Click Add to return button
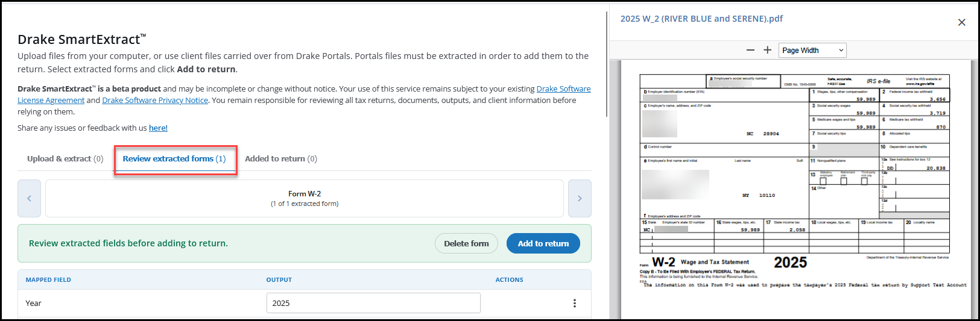The width and height of the screenshot is (980, 321). coord(543,243)
